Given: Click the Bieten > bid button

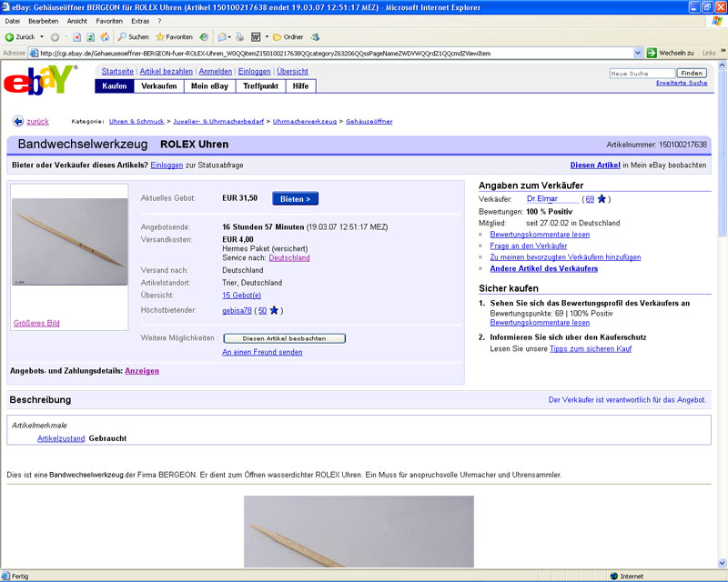Looking at the screenshot, I should [x=295, y=198].
